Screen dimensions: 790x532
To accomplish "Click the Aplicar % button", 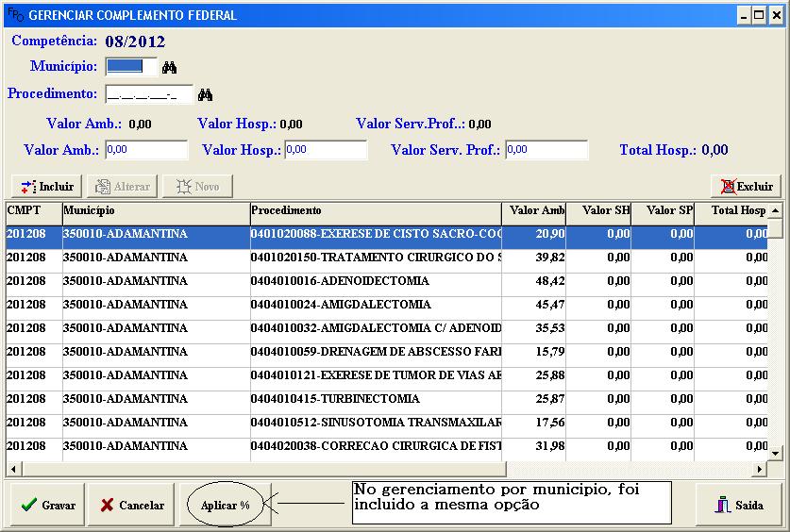I will (x=225, y=505).
